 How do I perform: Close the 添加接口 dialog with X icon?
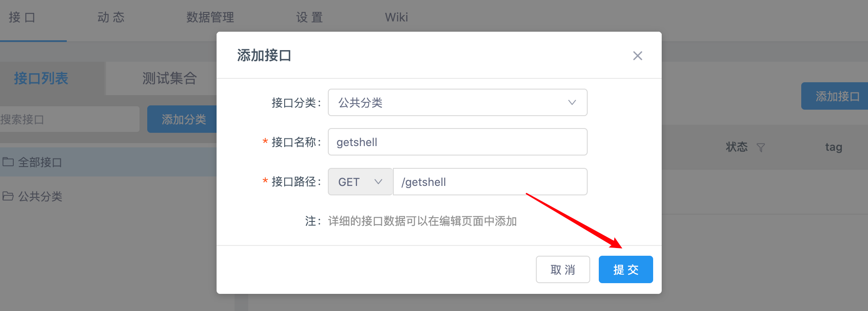tap(637, 56)
